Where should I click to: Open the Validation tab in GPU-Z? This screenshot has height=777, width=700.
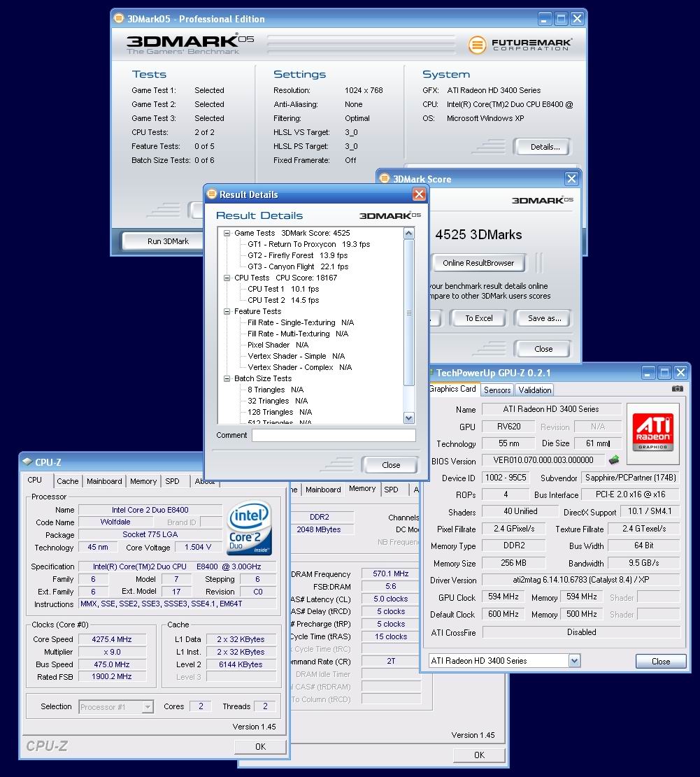(x=534, y=390)
